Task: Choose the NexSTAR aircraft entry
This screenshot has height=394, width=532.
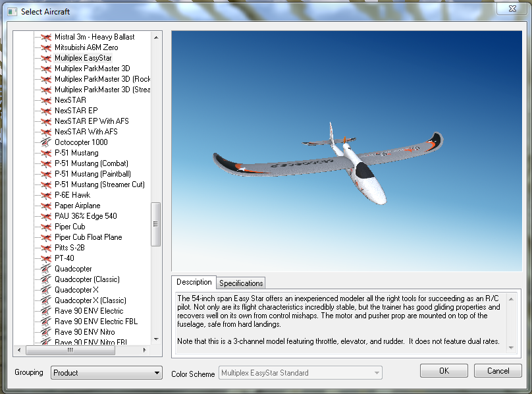Action: [70, 100]
